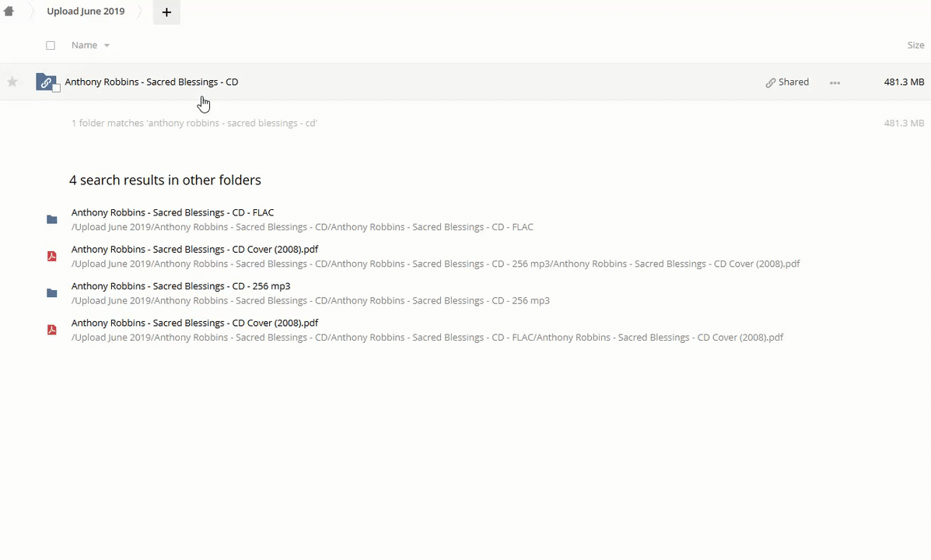
Task: Open the Sacred Blessings - CD - FLAC search result
Action: pyautogui.click(x=173, y=212)
